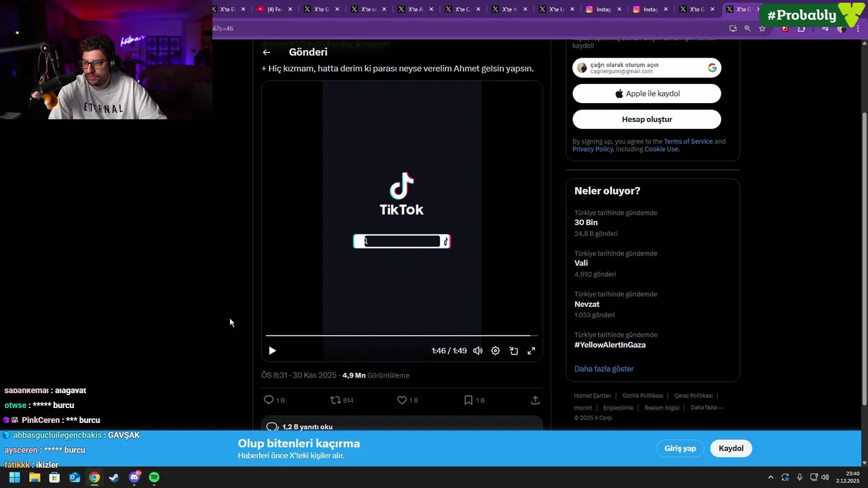The height and width of the screenshot is (488, 868).
Task: Open Outlook from taskbar
Action: (x=75, y=478)
